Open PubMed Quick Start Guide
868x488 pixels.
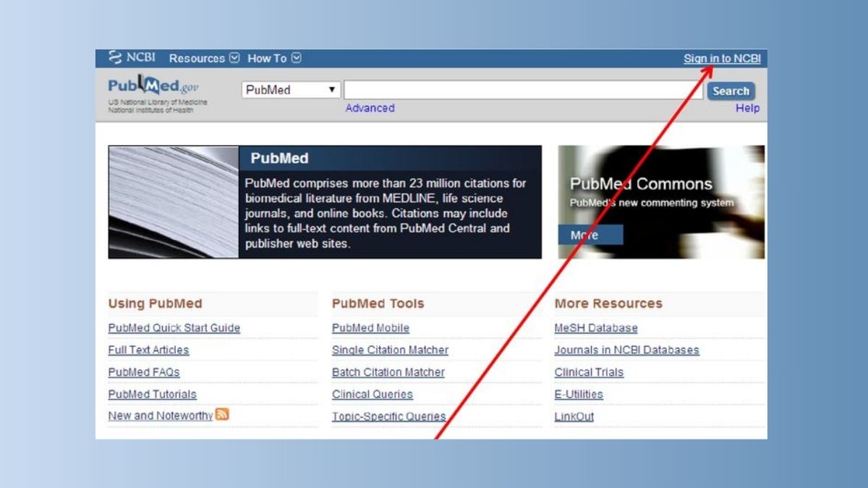[174, 328]
